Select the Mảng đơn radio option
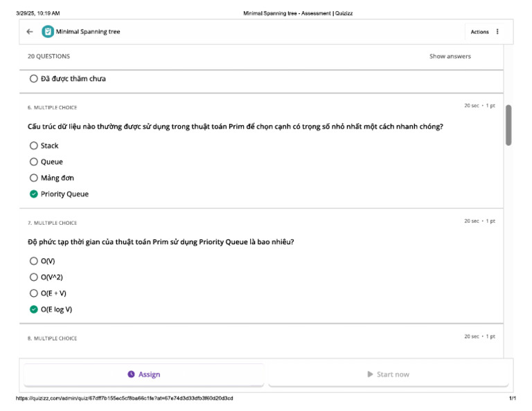Viewport: 532px width, 411px height. coord(34,178)
